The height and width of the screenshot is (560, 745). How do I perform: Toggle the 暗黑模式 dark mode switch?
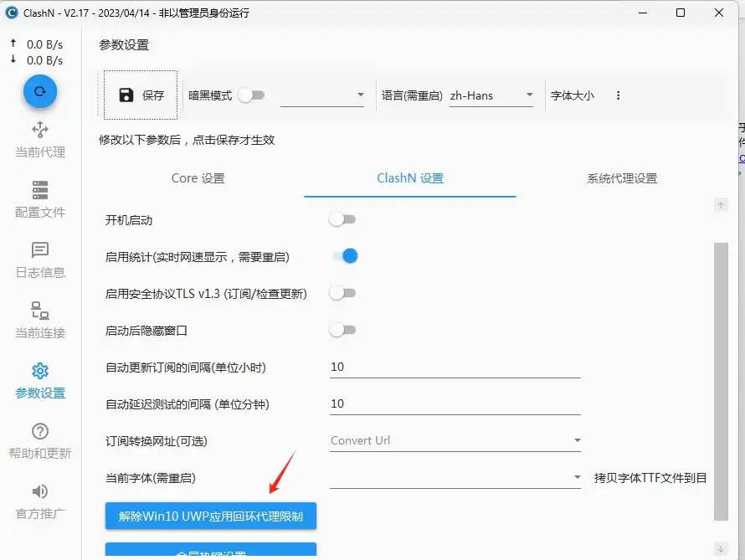251,95
